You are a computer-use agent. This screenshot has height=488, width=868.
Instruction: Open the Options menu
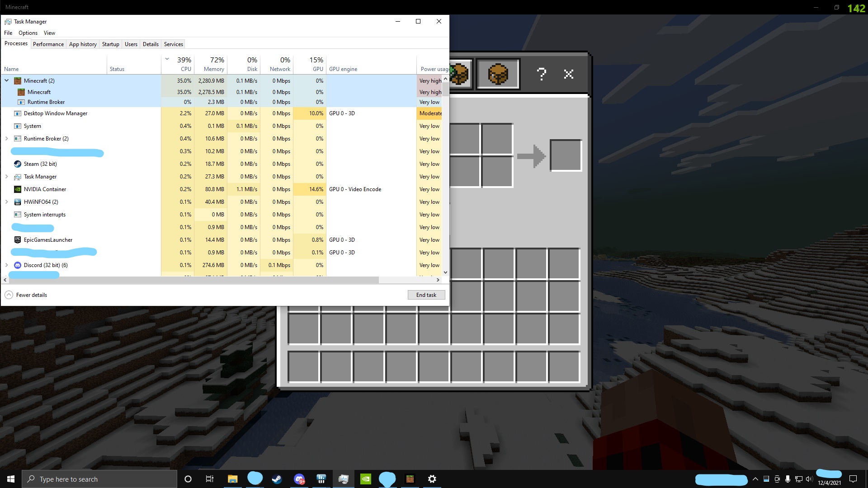(x=28, y=33)
